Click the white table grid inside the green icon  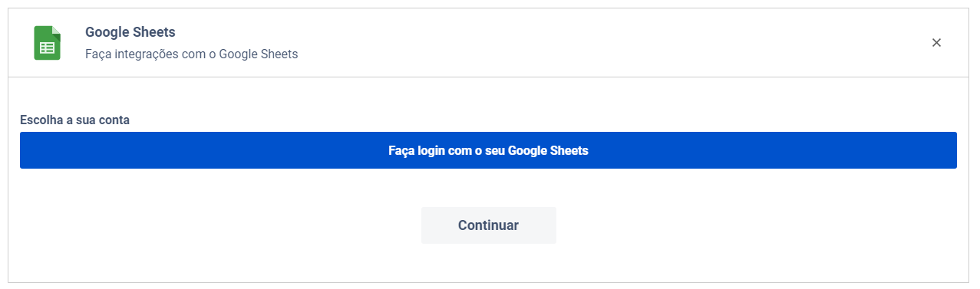pyautogui.click(x=48, y=48)
